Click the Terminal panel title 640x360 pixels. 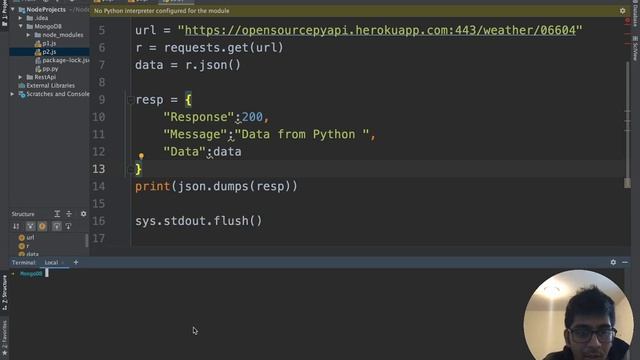point(23,262)
